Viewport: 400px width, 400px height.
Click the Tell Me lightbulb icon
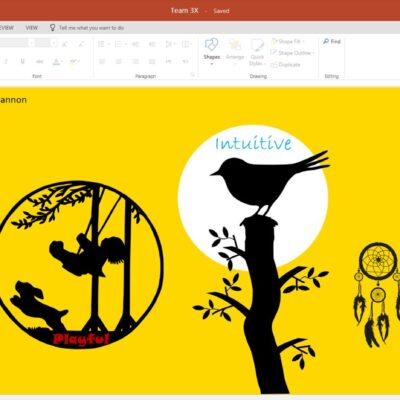[52, 27]
